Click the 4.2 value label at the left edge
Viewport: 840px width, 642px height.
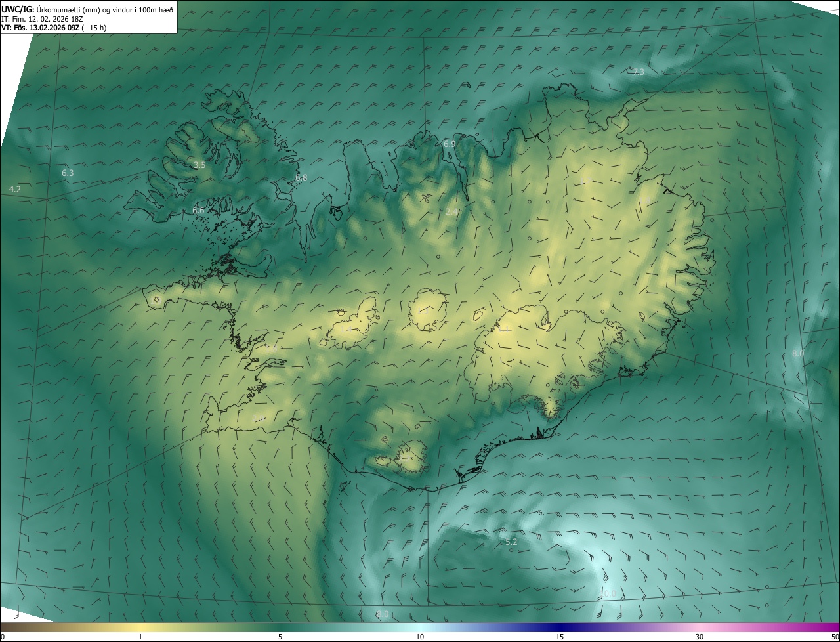click(15, 189)
